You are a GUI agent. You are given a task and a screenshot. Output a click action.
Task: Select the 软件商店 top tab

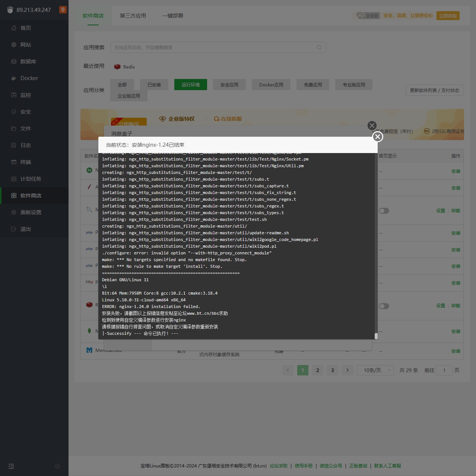[93, 16]
